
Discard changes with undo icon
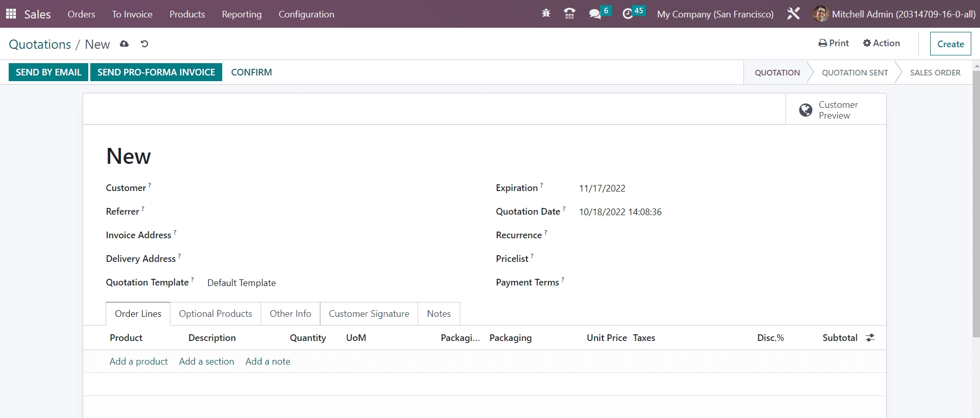145,44
